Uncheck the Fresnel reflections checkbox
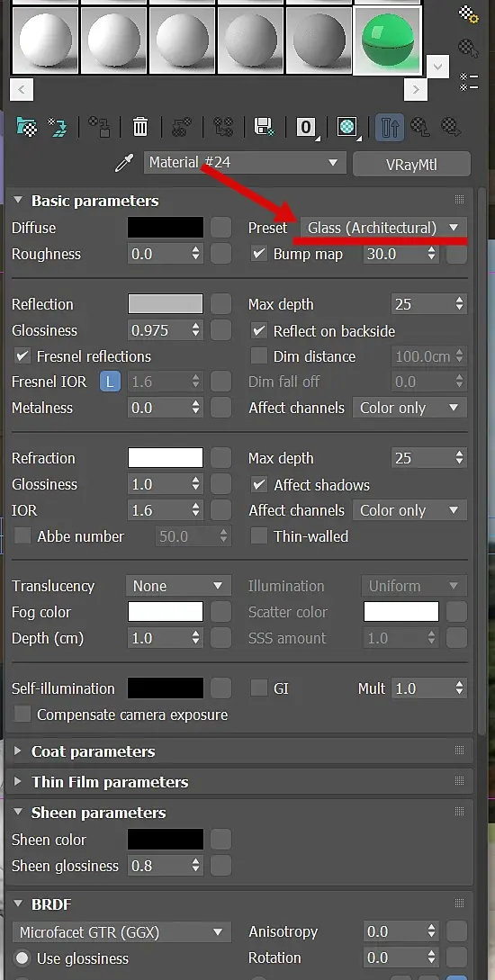 click(22, 356)
